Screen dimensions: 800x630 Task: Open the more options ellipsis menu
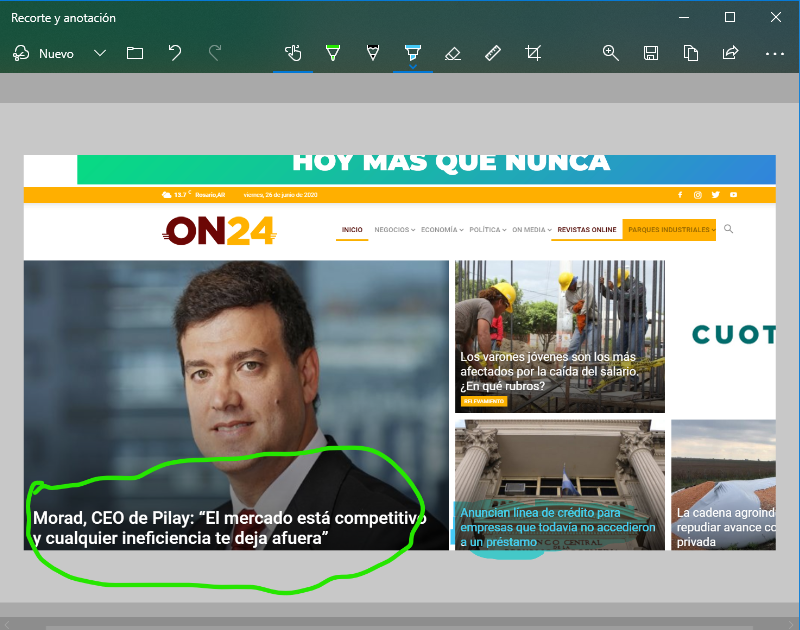click(x=774, y=54)
